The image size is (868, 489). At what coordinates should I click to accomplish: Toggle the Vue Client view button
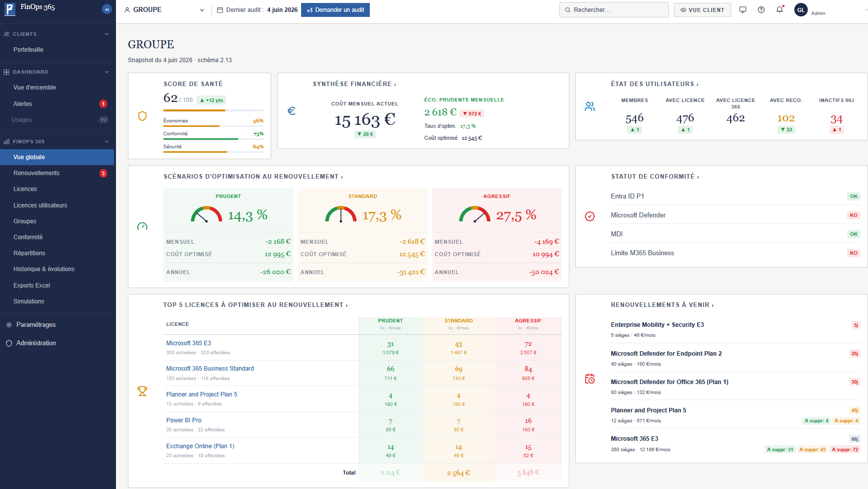pyautogui.click(x=702, y=10)
